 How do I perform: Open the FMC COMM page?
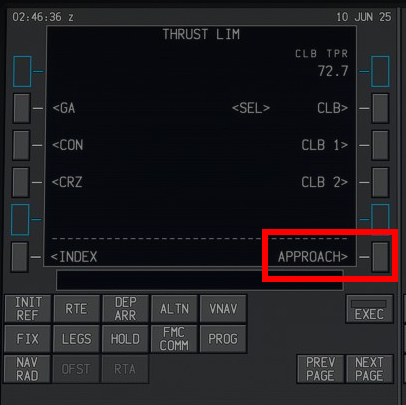pyautogui.click(x=174, y=339)
